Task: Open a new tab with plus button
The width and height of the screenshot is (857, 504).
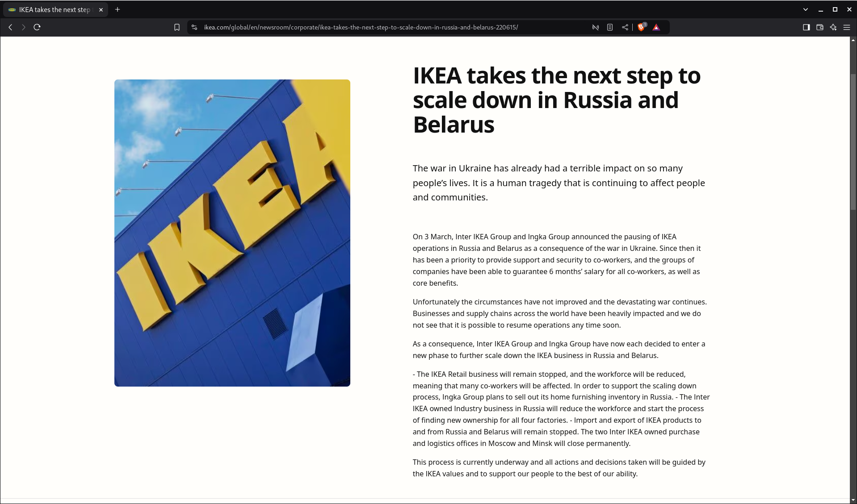Action: pos(118,9)
